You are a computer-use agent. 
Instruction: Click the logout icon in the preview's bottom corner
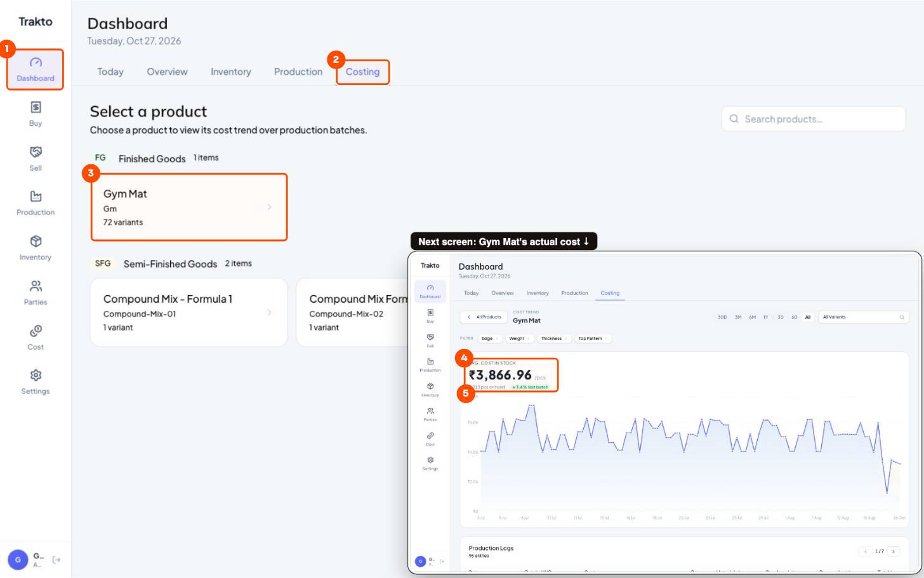442,562
